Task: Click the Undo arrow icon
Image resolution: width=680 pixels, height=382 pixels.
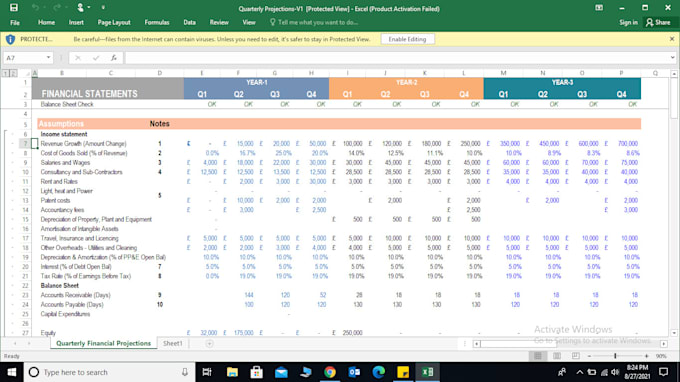Action: (x=35, y=7)
